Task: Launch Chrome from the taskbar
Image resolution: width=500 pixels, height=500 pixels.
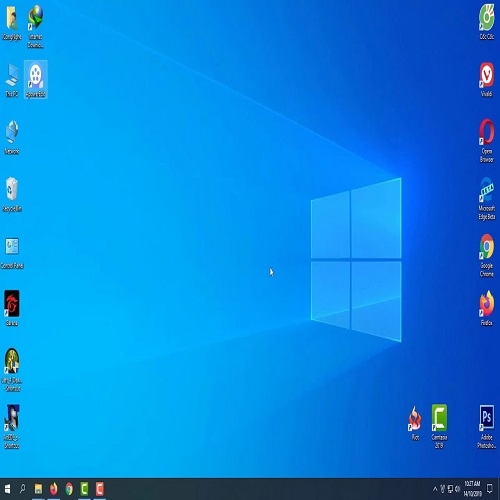Action: [69, 489]
